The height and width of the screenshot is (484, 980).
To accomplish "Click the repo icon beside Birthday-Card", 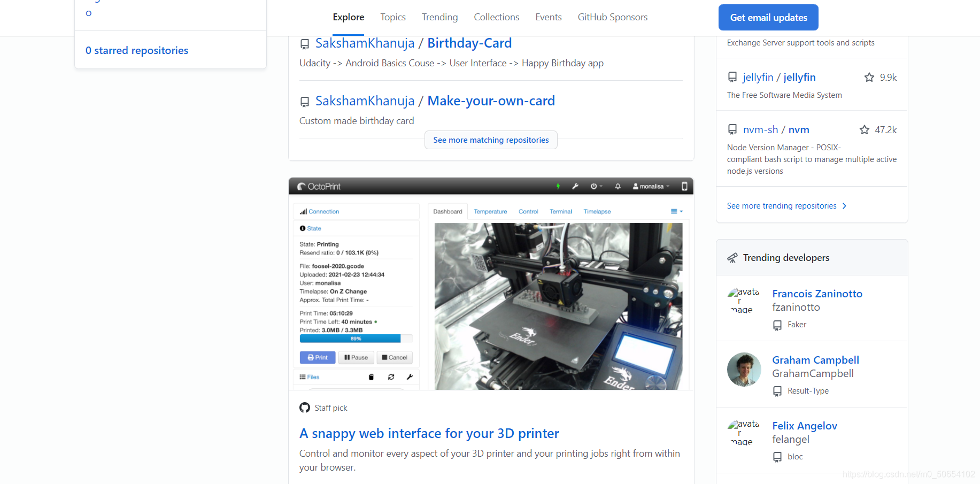I will click(305, 44).
